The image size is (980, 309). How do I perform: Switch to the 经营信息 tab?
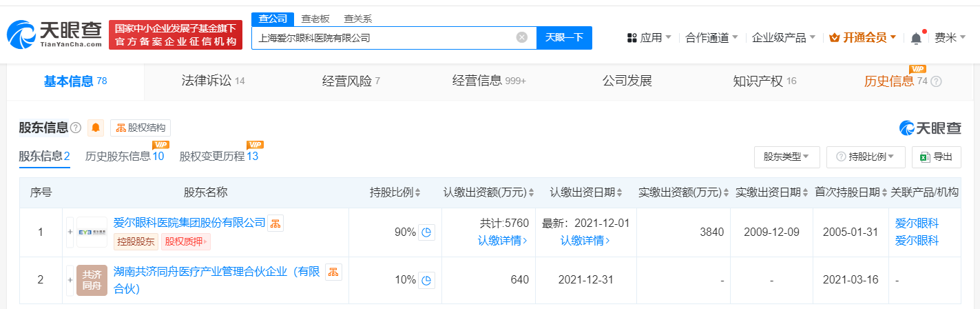point(489,81)
